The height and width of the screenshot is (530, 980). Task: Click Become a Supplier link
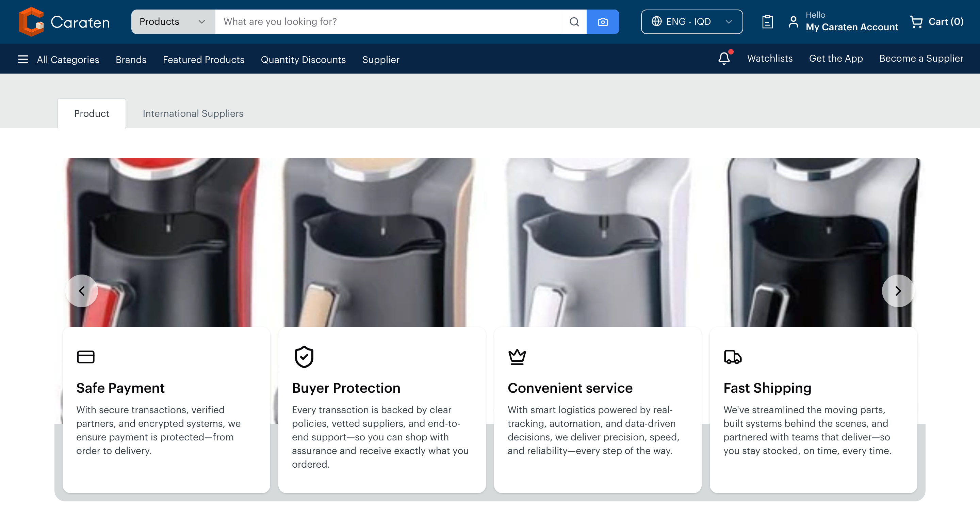(921, 58)
